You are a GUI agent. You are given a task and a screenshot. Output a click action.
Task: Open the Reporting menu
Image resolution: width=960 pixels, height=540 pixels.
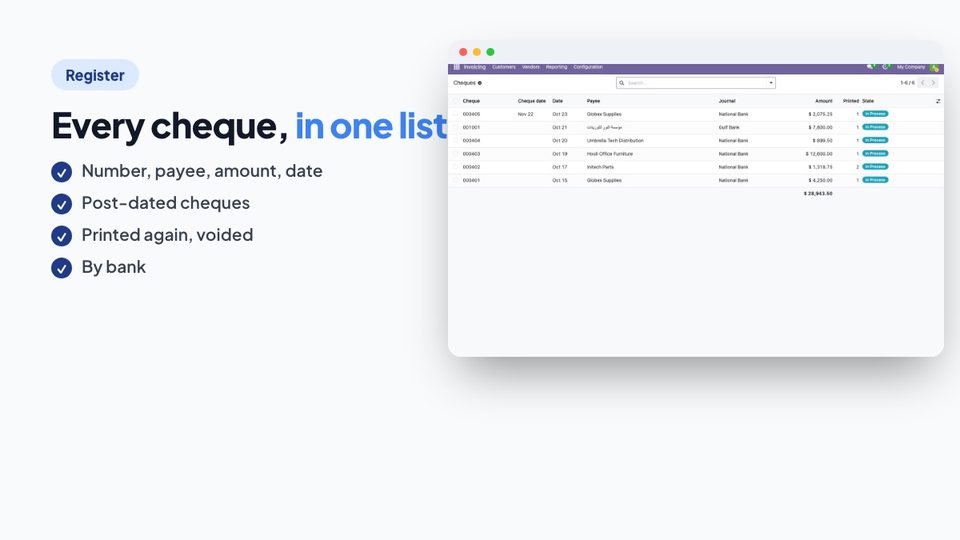[557, 67]
